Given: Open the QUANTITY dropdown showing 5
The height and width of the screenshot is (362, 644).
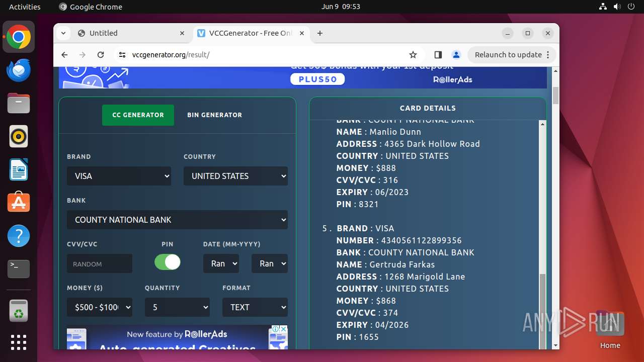Looking at the screenshot, I should 177,307.
